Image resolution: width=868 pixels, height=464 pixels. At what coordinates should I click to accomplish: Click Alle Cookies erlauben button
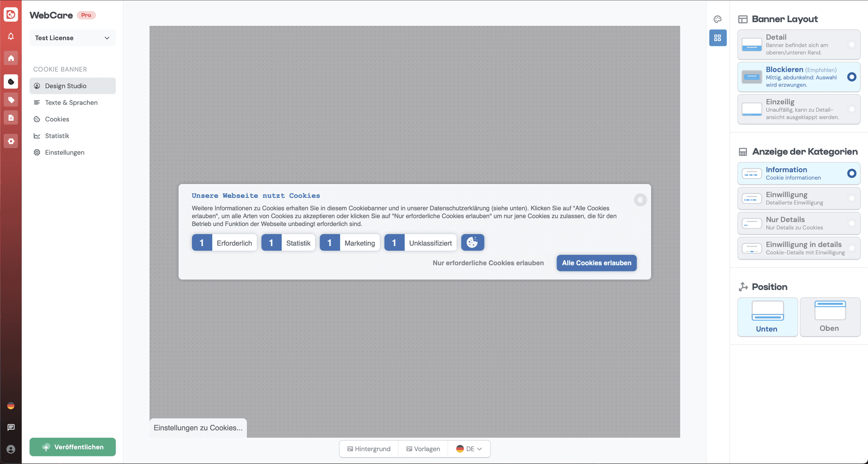coord(596,263)
